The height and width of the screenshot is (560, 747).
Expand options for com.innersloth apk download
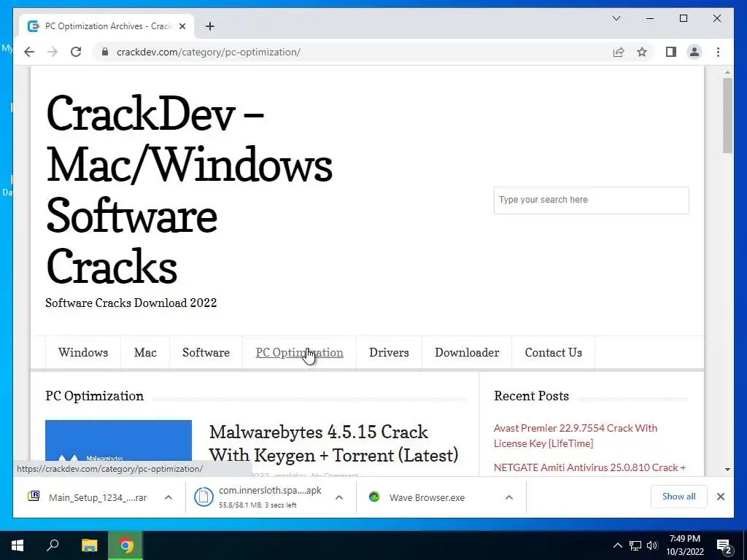(x=339, y=497)
